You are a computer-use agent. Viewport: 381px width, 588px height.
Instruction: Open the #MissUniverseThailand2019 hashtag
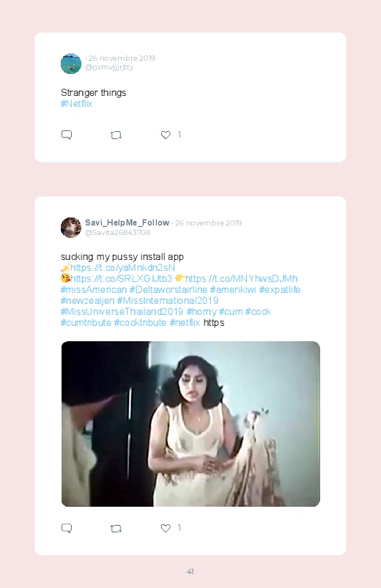(x=122, y=312)
